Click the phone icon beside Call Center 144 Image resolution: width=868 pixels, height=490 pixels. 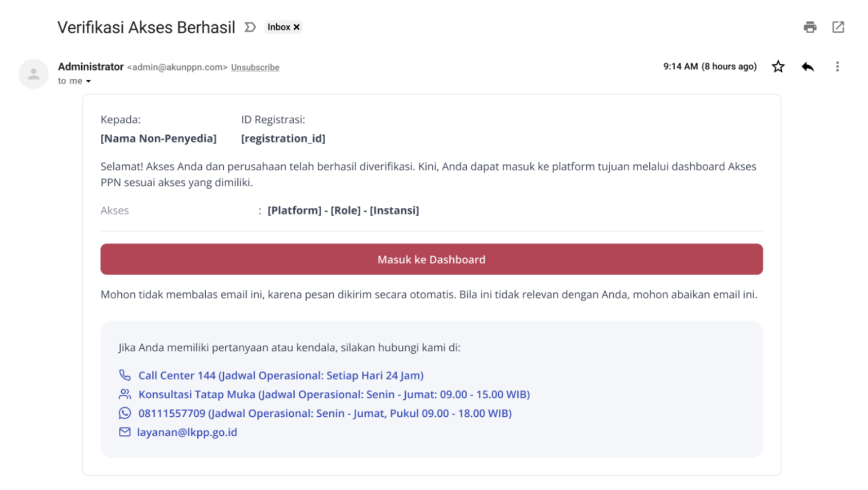[x=125, y=375]
